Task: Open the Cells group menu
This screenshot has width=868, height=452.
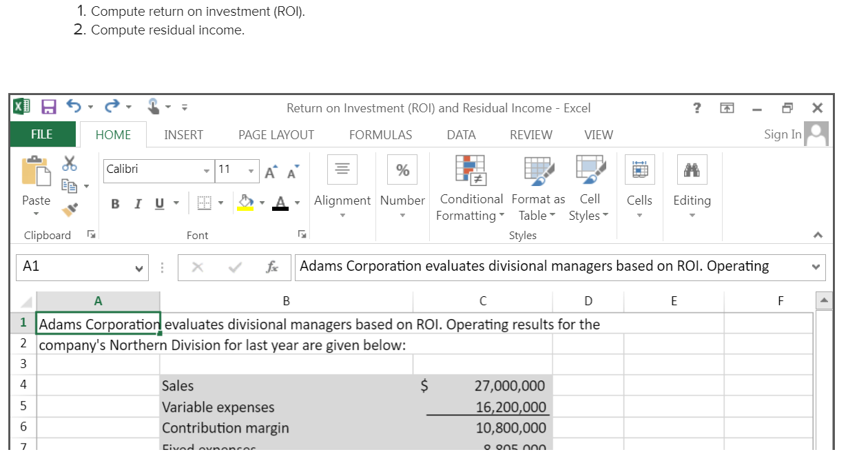Action: (639, 187)
